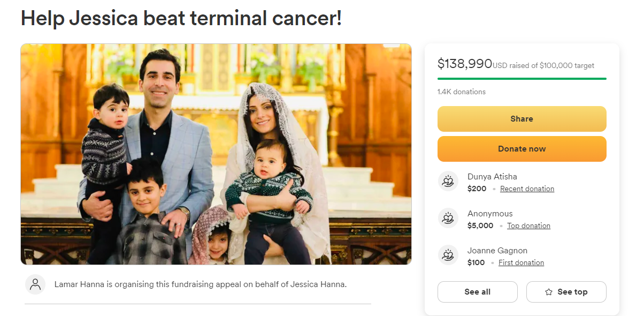The width and height of the screenshot is (644, 316).
Task: Click the $138,990 raised amount
Action: pyautogui.click(x=464, y=64)
